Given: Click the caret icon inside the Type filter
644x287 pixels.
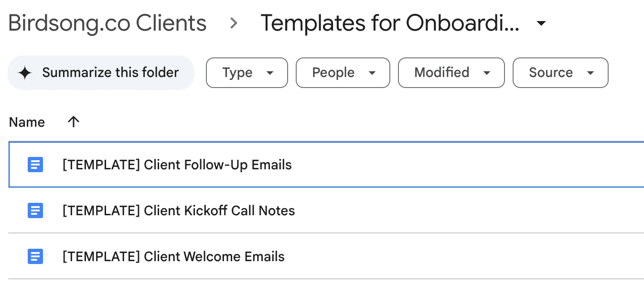Looking at the screenshot, I should (270, 73).
